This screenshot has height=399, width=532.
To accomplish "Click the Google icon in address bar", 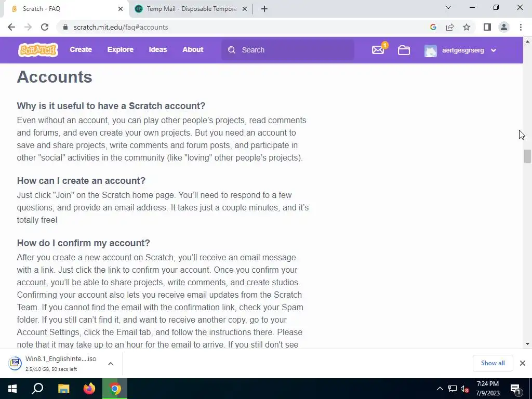I will point(433,27).
